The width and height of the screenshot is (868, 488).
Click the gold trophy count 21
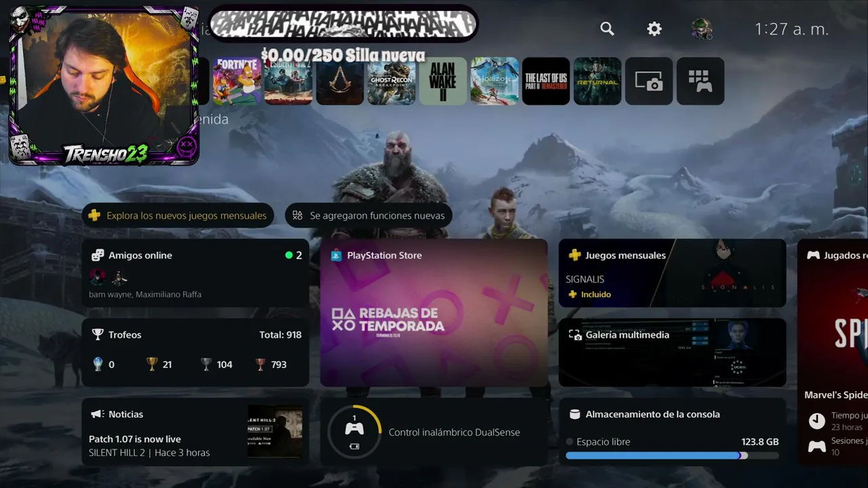pos(167,365)
